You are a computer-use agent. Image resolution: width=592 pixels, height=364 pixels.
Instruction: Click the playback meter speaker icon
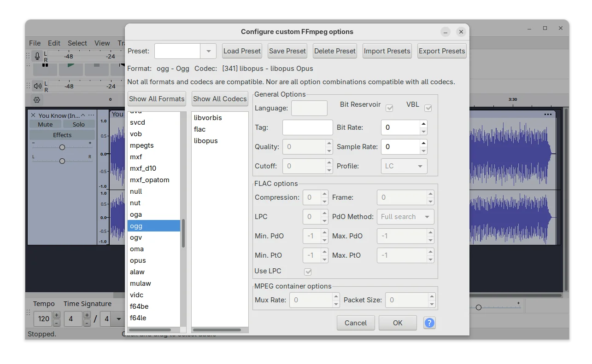click(37, 86)
